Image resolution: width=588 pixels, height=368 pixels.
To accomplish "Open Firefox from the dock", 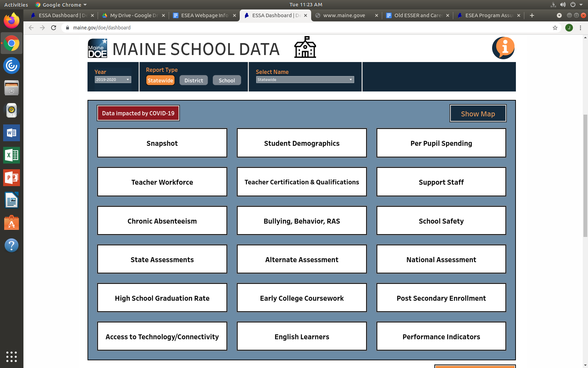I will [x=12, y=21].
